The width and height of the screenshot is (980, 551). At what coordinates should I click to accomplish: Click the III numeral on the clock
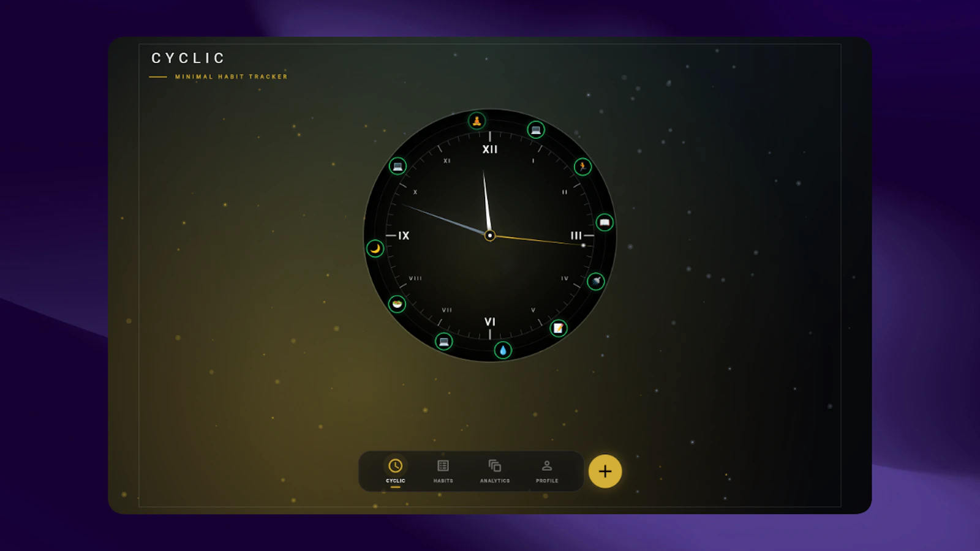pyautogui.click(x=576, y=236)
